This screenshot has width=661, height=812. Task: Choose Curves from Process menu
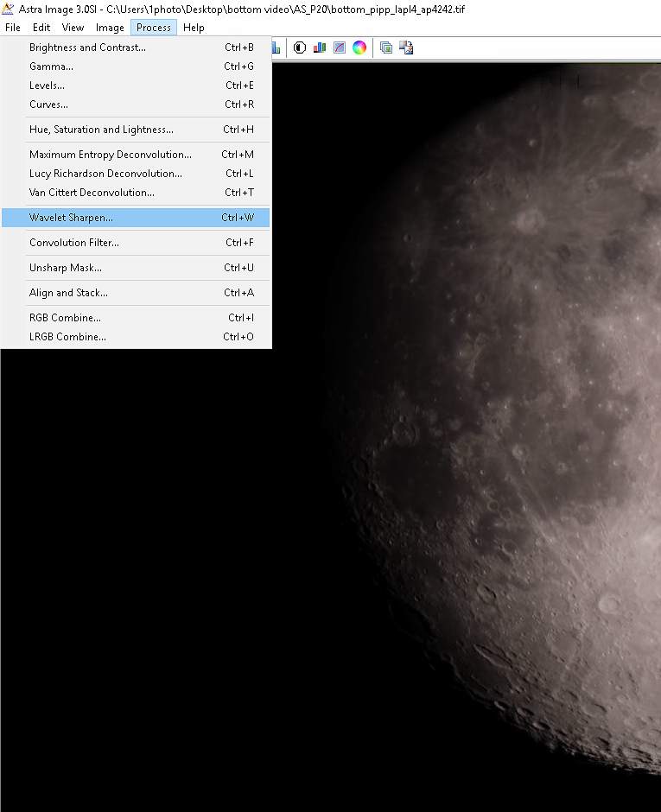[136, 104]
